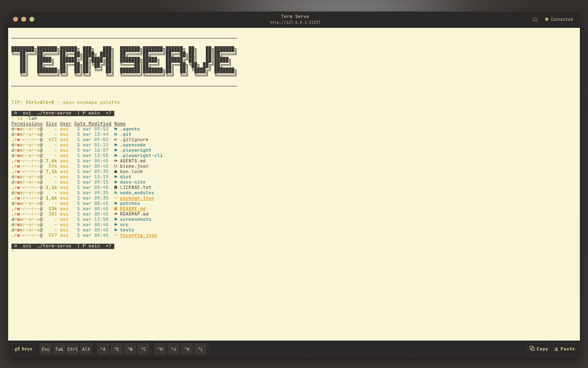
Task: Click the Paste button
Action: coord(564,349)
